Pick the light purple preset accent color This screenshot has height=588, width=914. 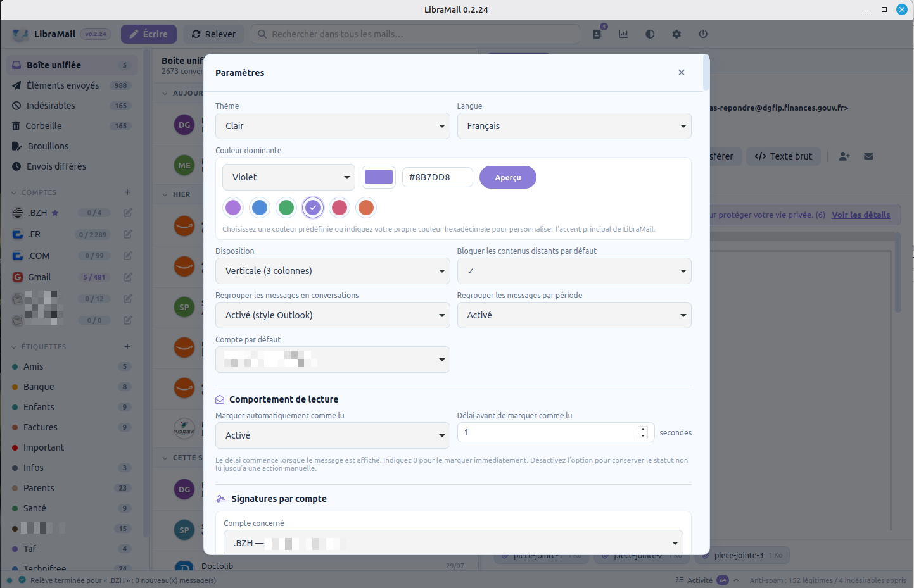tap(233, 208)
